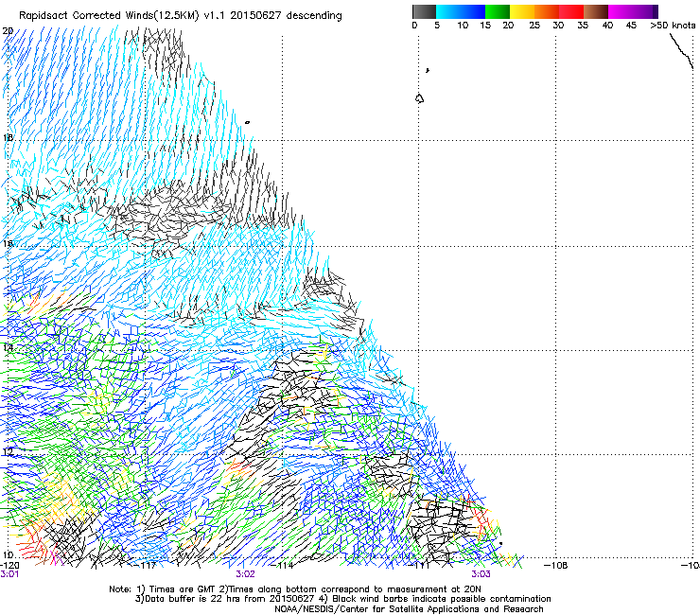Click the legend label '35'
Viewport: 700px width, 615px height.
pyautogui.click(x=583, y=26)
